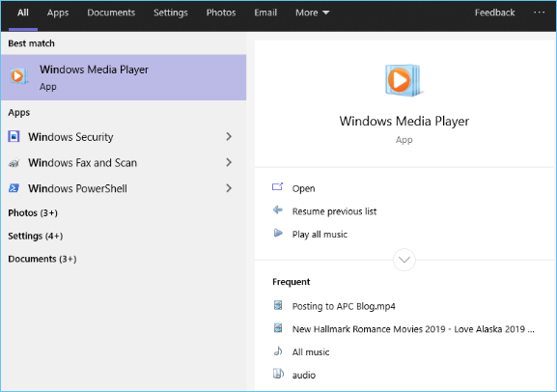Select the All search tab
557x392 pixels.
[x=23, y=13]
